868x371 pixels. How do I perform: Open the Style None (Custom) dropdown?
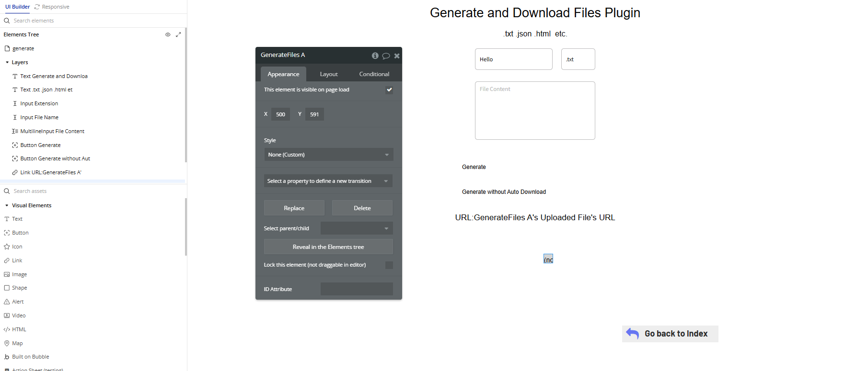329,155
